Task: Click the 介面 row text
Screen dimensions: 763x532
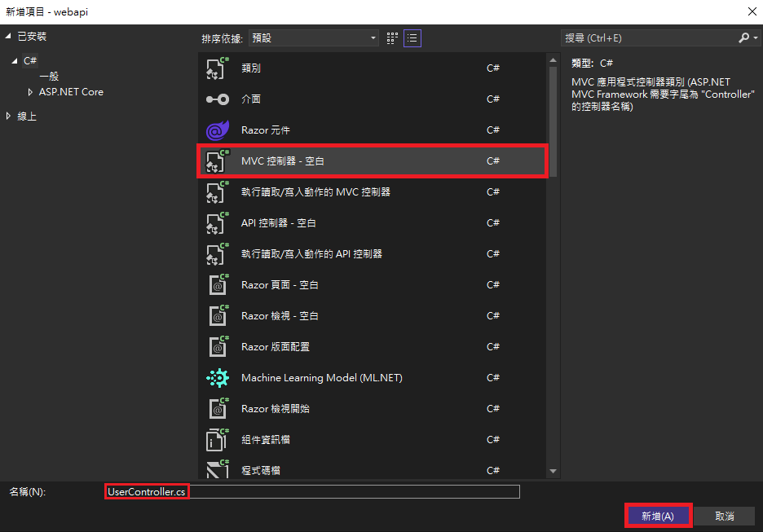Action: click(x=251, y=99)
